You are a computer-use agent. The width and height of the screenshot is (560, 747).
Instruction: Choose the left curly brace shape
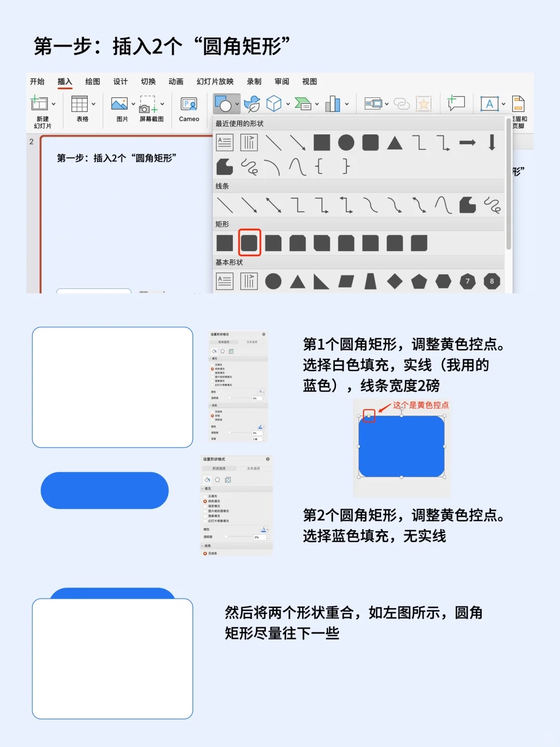(319, 167)
